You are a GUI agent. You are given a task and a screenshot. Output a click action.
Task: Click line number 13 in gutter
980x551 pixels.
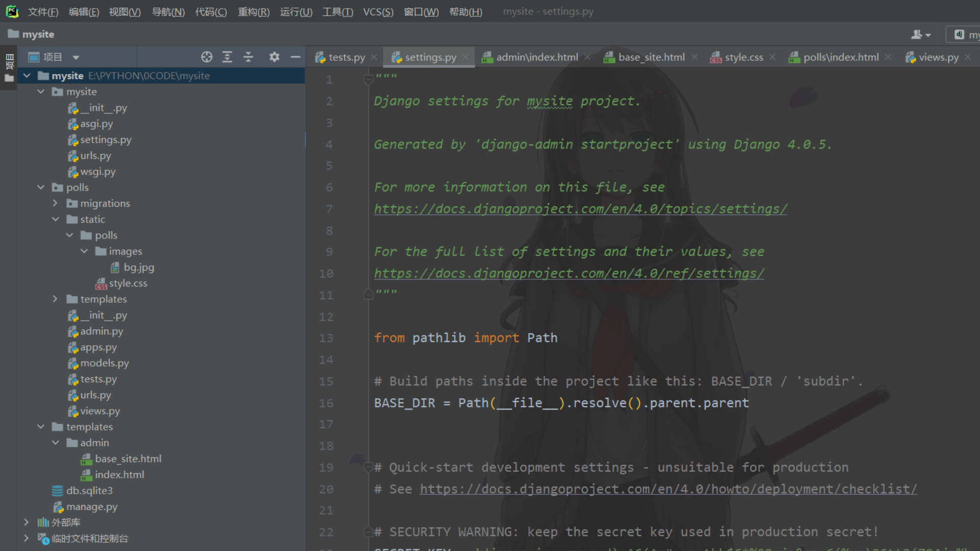(x=326, y=338)
